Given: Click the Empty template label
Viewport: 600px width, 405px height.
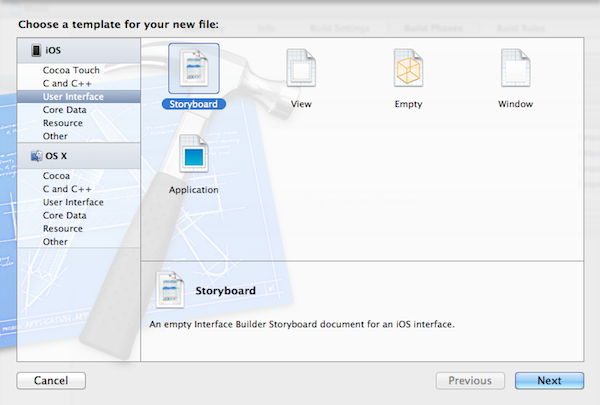Looking at the screenshot, I should pos(408,104).
